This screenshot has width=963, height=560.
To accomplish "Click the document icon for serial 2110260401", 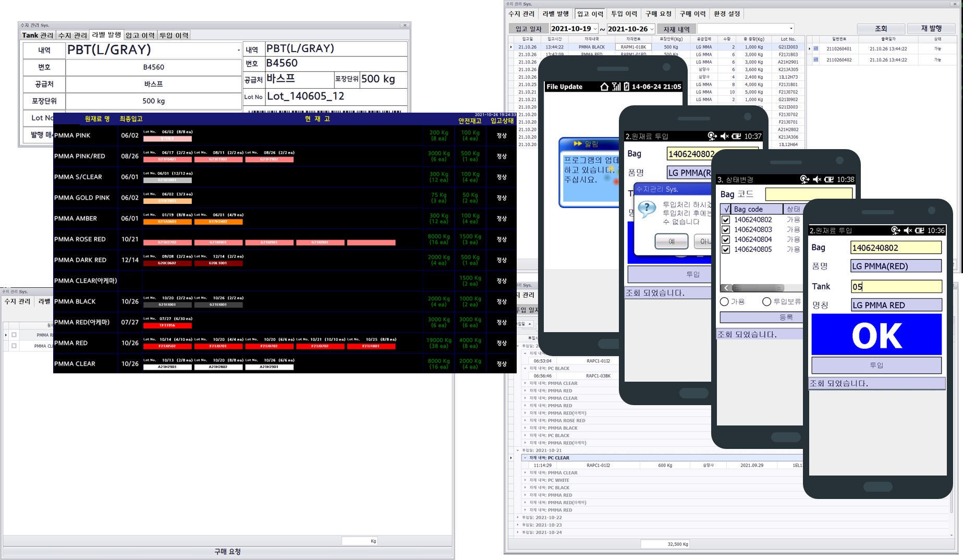I will 816,49.
